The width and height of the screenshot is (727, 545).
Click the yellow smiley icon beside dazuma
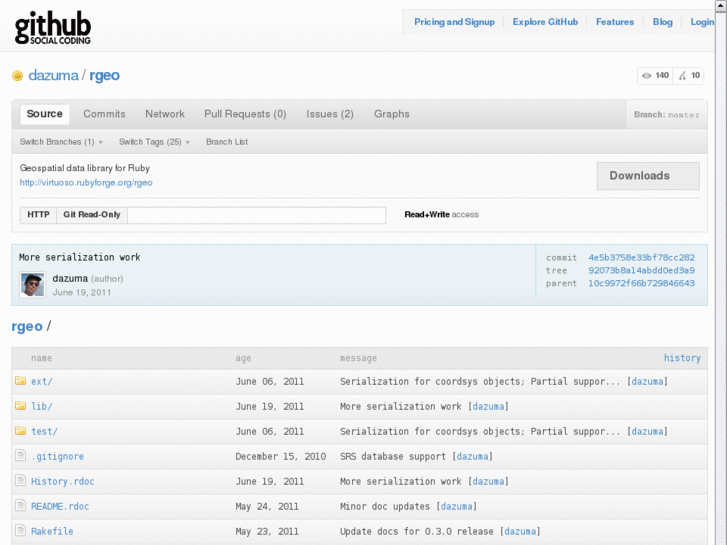point(17,76)
